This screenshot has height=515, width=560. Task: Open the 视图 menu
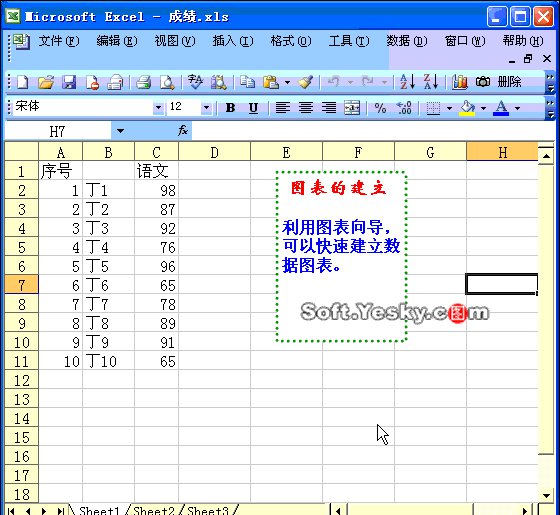click(x=175, y=41)
